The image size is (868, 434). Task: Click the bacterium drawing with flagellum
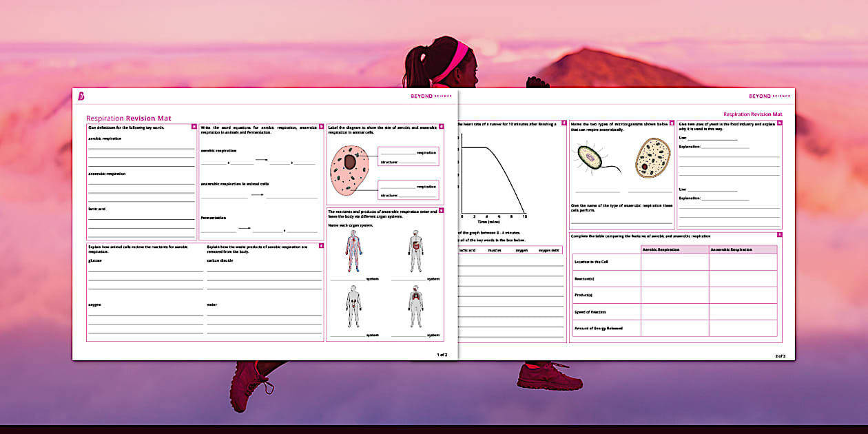tap(589, 157)
